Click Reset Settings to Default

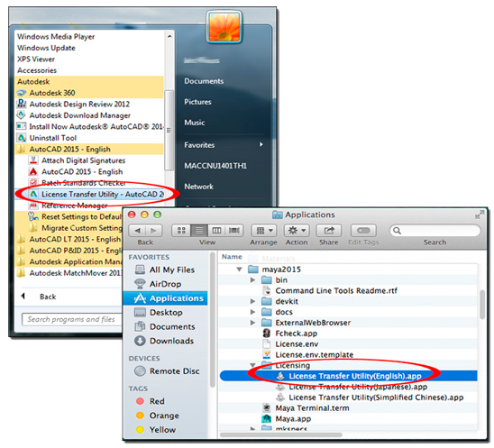[76, 216]
